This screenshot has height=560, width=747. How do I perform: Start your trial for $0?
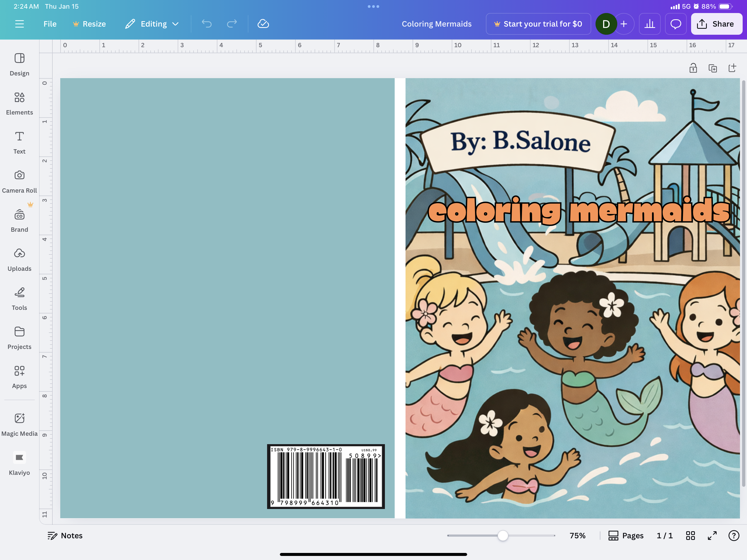coord(538,24)
